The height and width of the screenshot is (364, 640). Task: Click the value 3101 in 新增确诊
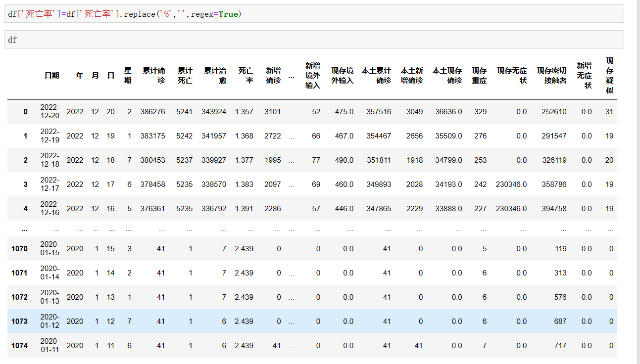coord(273,112)
